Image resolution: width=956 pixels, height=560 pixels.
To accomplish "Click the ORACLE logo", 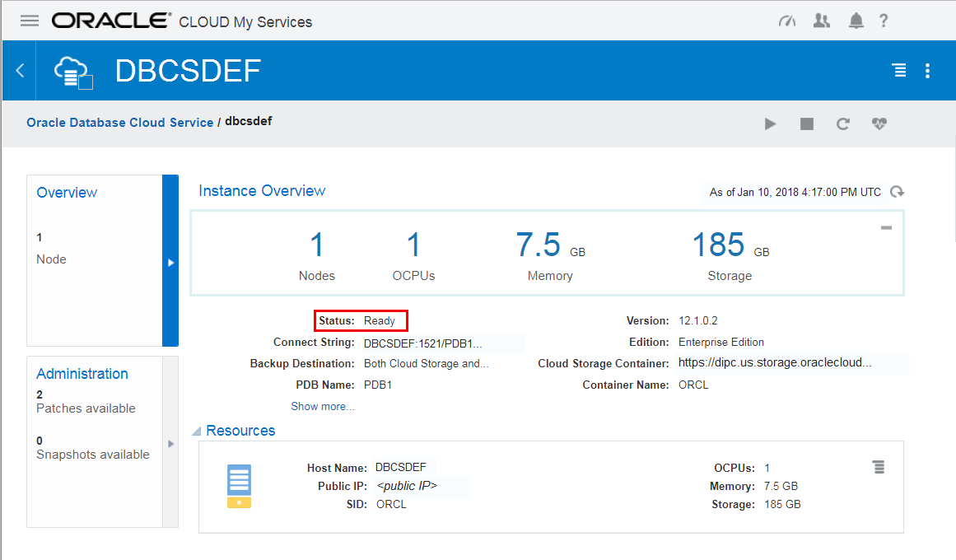I will click(x=111, y=20).
